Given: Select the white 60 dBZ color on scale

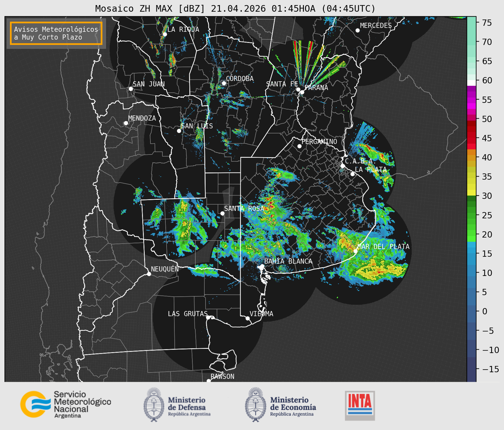Looking at the screenshot, I should [471, 83].
